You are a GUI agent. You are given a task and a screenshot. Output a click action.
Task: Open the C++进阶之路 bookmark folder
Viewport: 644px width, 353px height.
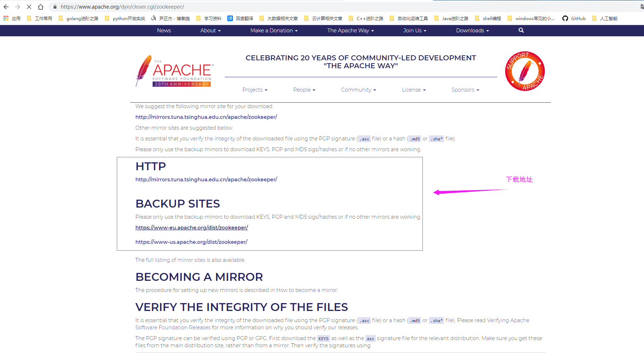pyautogui.click(x=366, y=18)
